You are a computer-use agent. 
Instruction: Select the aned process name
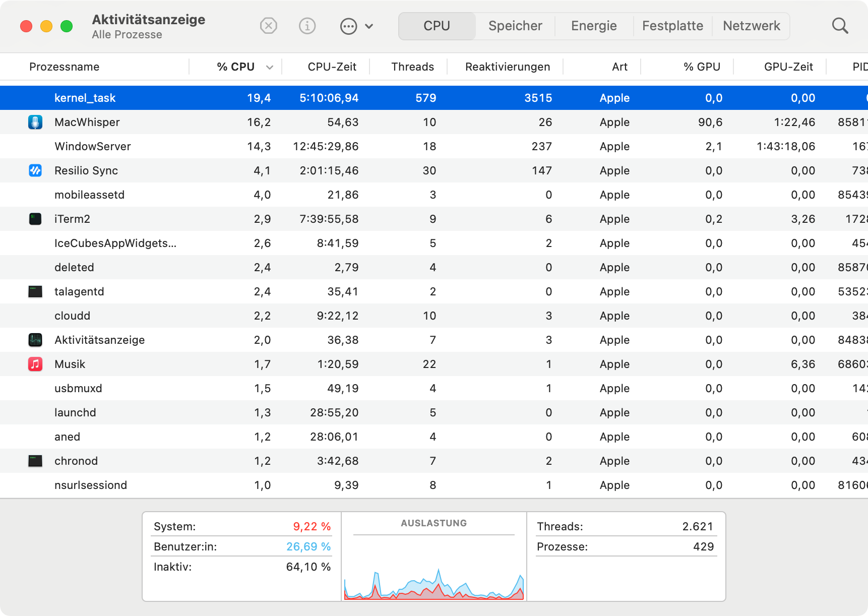coord(67,437)
